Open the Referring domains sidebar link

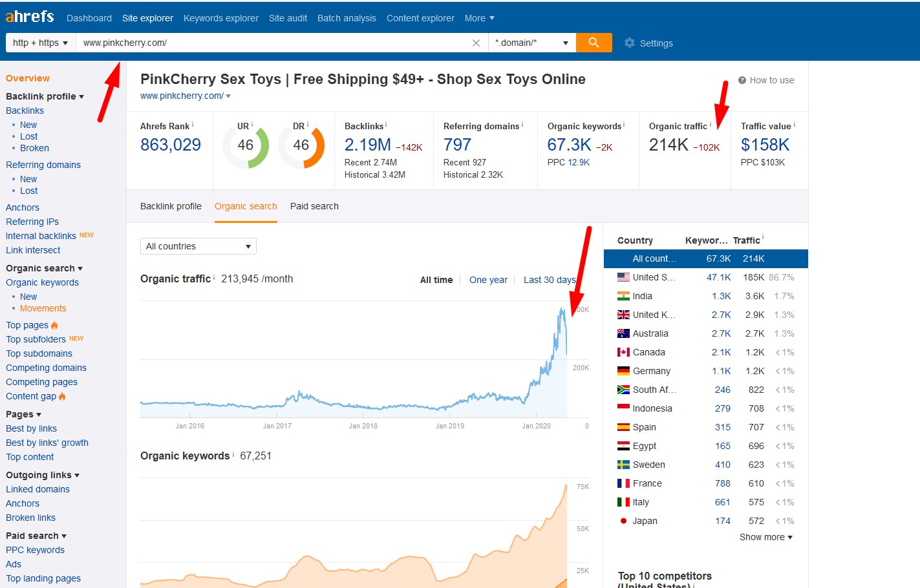[x=43, y=165]
